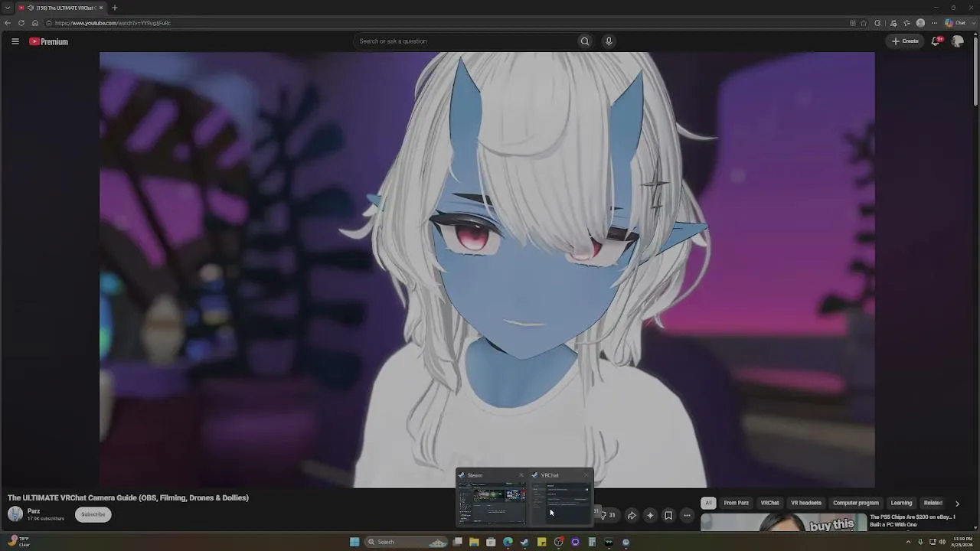
Task: Open the browser profile avatar
Action: [920, 23]
